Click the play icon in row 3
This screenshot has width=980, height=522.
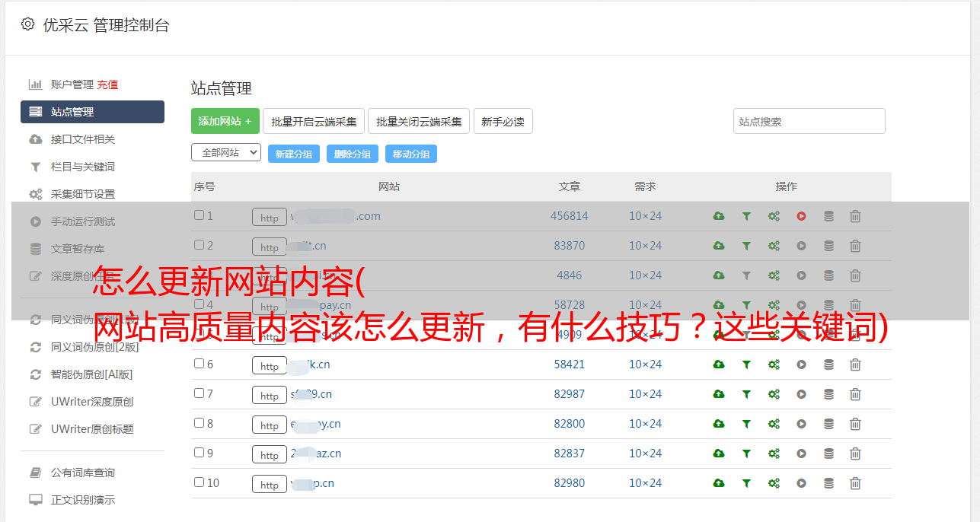(x=801, y=275)
